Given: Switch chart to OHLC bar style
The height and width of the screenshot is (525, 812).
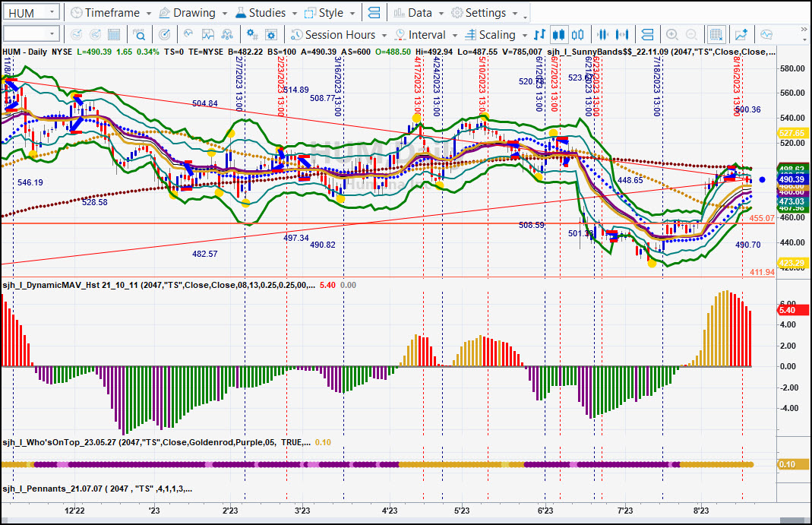Looking at the screenshot, I should tap(539, 35).
